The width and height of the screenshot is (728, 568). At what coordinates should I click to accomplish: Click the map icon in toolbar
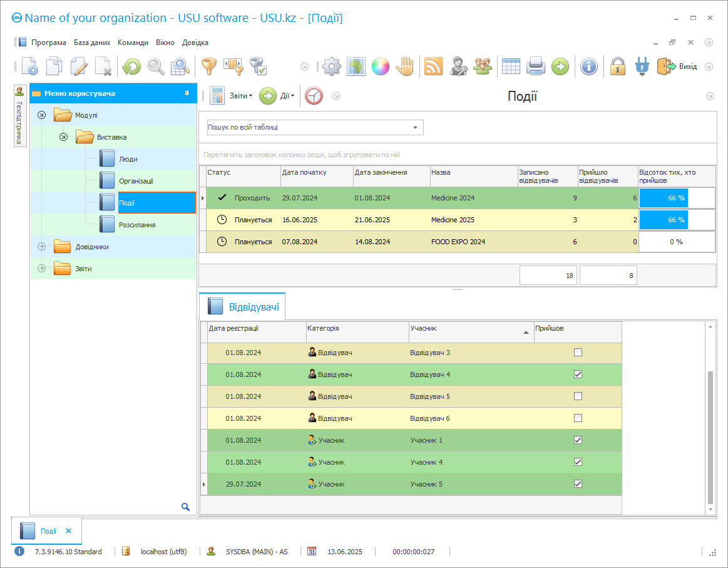coord(356,66)
